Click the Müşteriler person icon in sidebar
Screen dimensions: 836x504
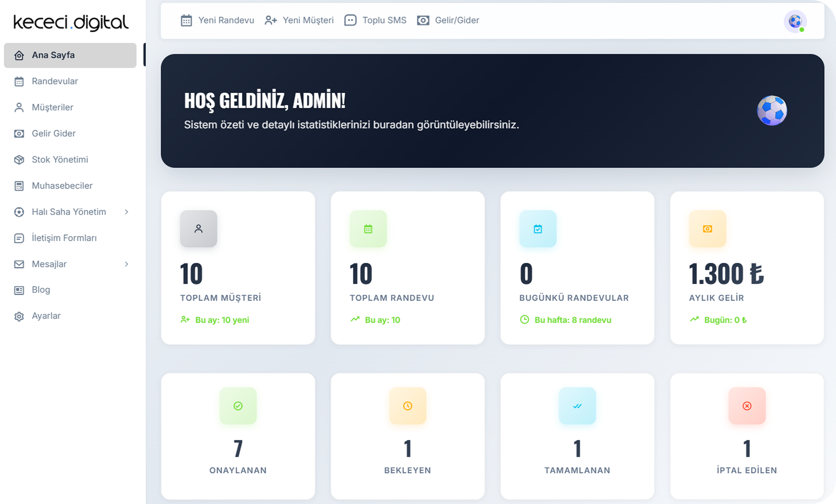coord(19,107)
